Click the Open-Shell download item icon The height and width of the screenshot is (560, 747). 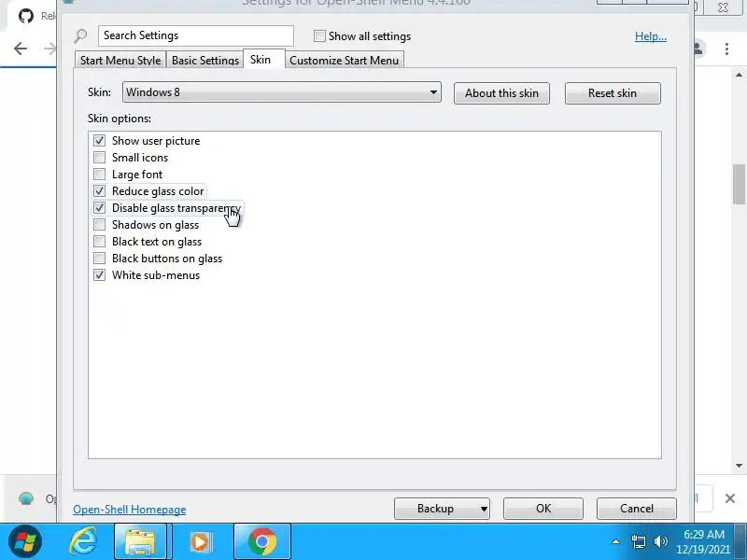pos(26,498)
